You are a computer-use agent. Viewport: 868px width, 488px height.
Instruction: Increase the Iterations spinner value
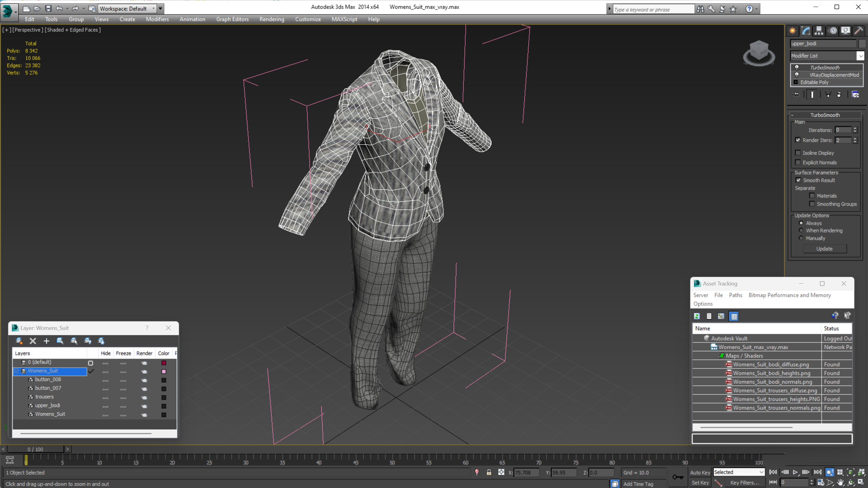tap(855, 128)
